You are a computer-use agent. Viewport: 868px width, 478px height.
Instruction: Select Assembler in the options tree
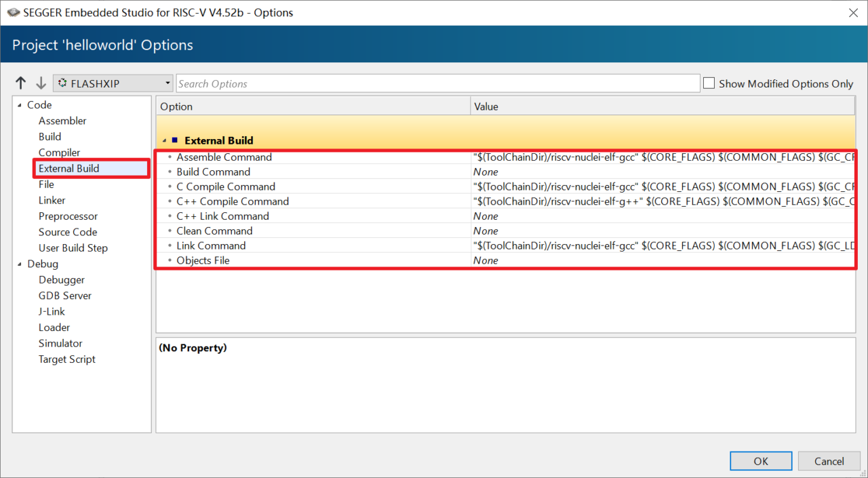click(x=62, y=121)
